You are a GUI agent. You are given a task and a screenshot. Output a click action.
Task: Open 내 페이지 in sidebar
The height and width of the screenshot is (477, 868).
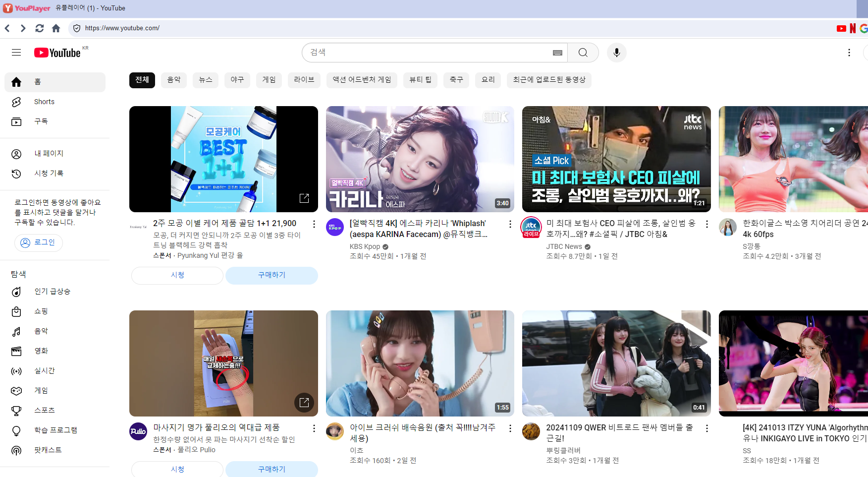click(55, 154)
